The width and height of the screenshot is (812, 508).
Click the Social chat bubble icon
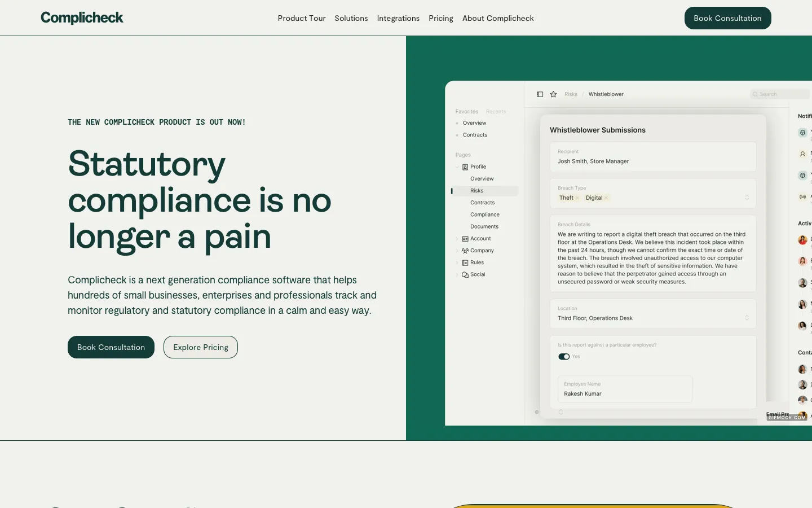pyautogui.click(x=465, y=275)
